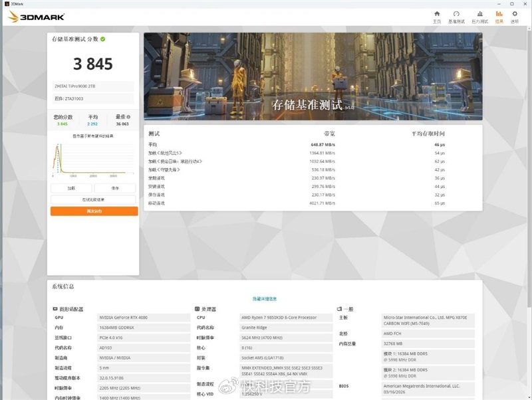Screen dimensions: 532x400
Task: Click the average score 2 292
Action: (x=92, y=124)
